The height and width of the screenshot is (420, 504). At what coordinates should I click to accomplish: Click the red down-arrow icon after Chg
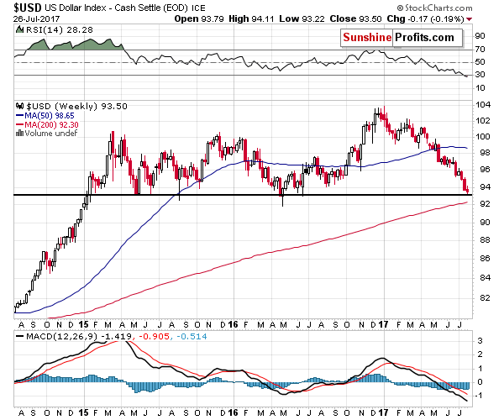click(x=469, y=19)
